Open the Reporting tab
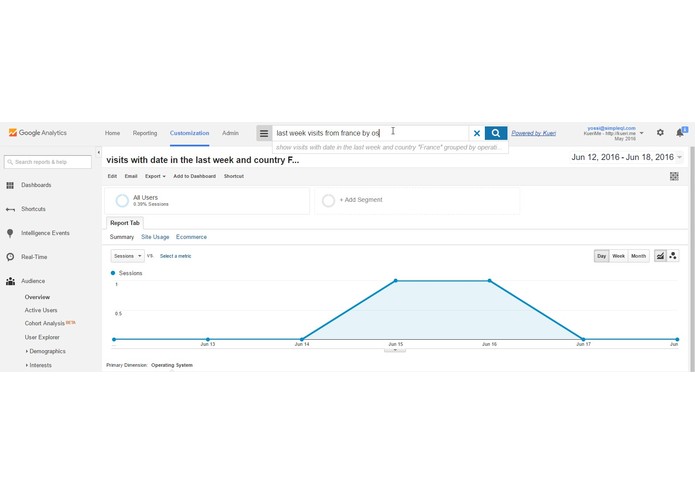 pos(145,133)
